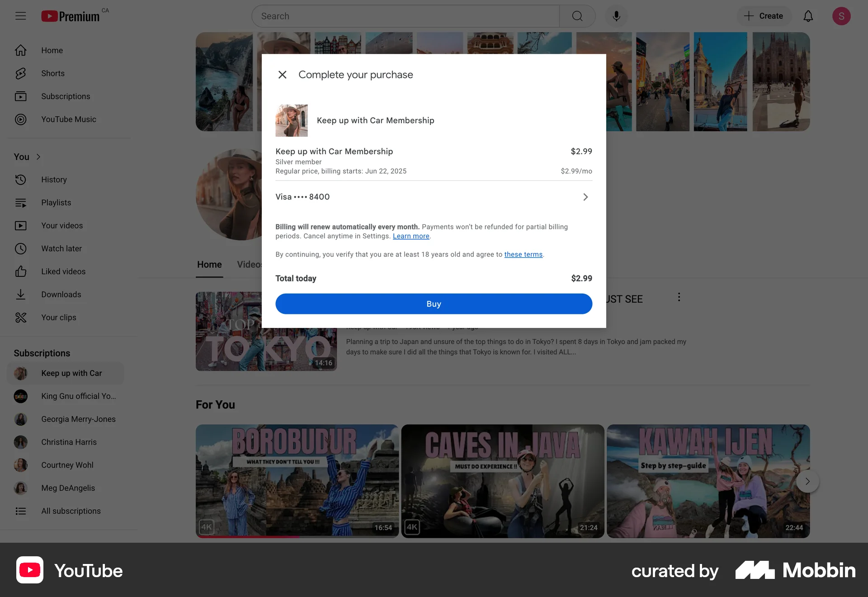Viewport: 868px width, 597px height.
Task: Open YouTube Music in the sidebar
Action: [x=68, y=119]
